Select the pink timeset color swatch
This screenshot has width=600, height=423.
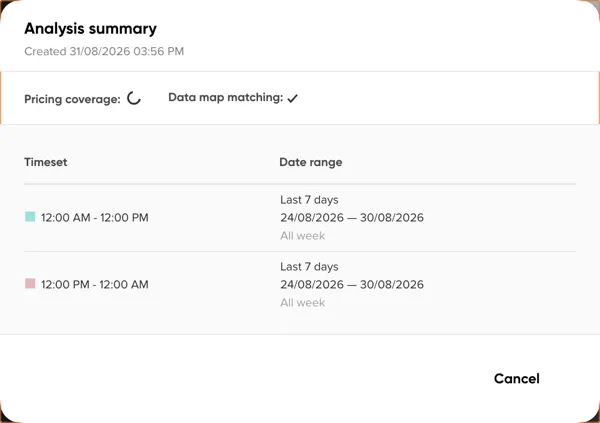point(30,284)
